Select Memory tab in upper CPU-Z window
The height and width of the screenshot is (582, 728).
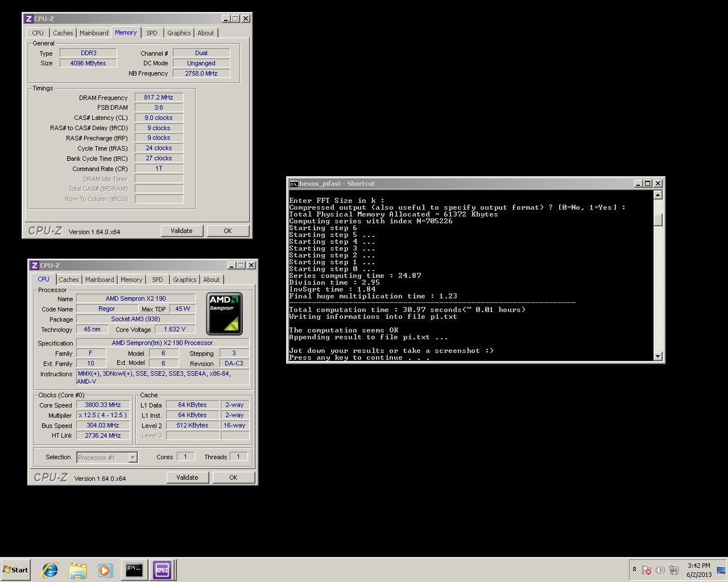tap(126, 32)
